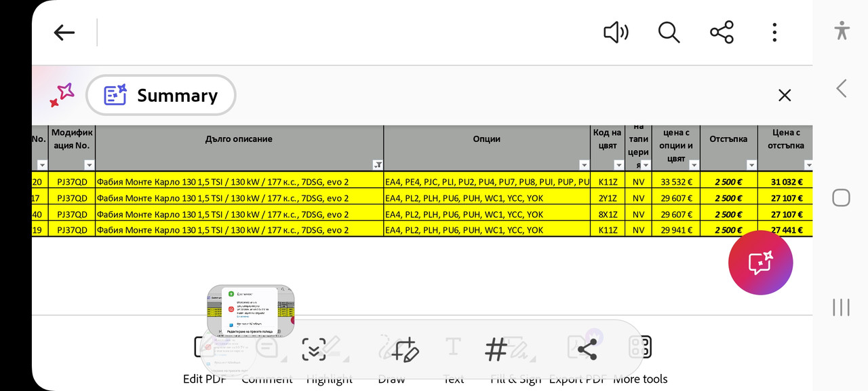Select the Edit PDF tool

point(205,360)
